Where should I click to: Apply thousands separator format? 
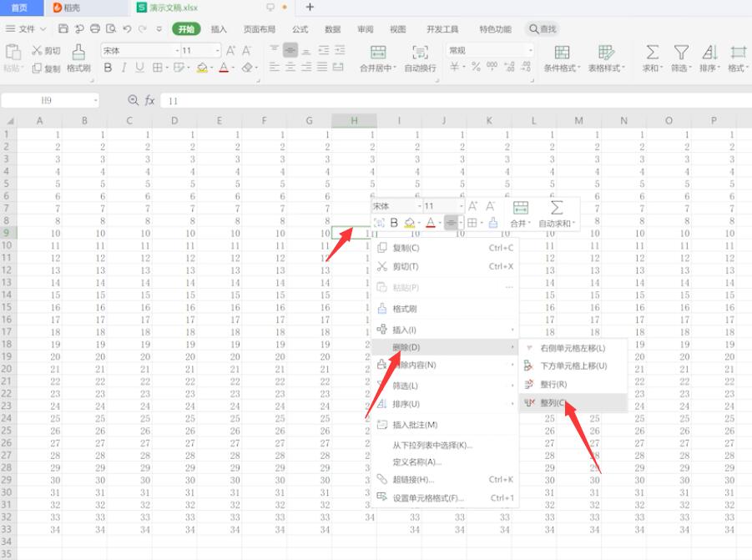492,67
